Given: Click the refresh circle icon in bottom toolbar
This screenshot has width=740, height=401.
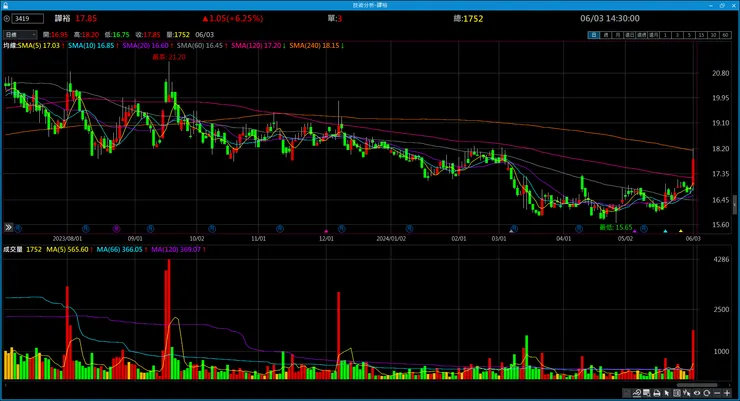Looking at the screenshot, I should tap(707, 393).
